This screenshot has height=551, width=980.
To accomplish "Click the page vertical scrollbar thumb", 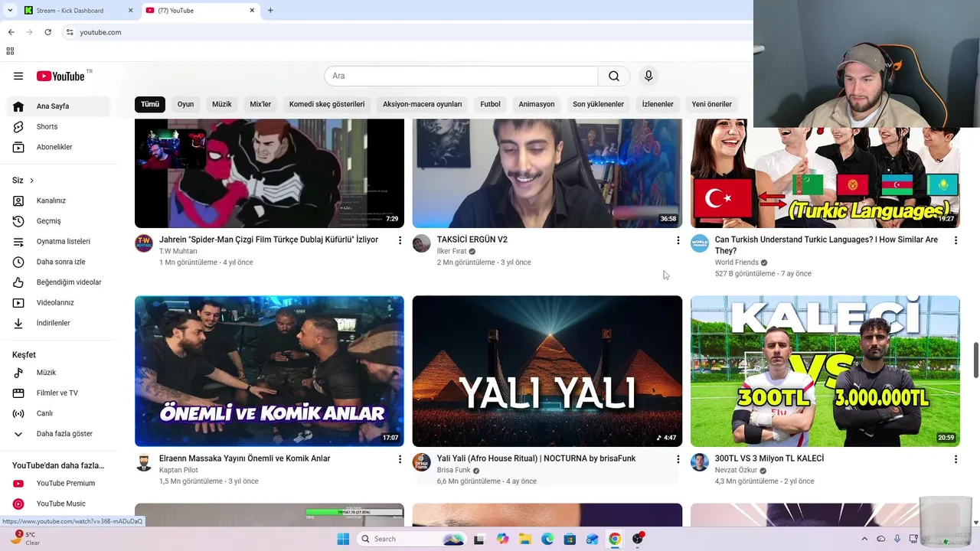I will [975, 360].
